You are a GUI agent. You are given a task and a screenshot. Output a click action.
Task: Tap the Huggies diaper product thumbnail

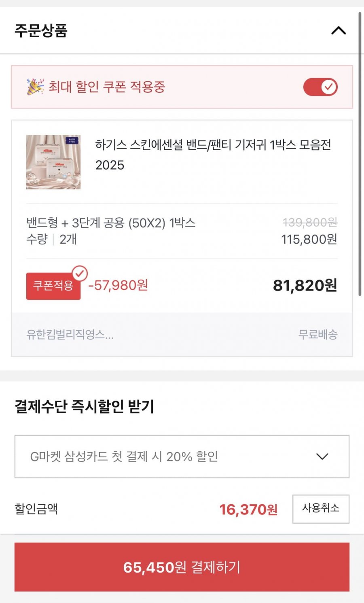pyautogui.click(x=53, y=162)
